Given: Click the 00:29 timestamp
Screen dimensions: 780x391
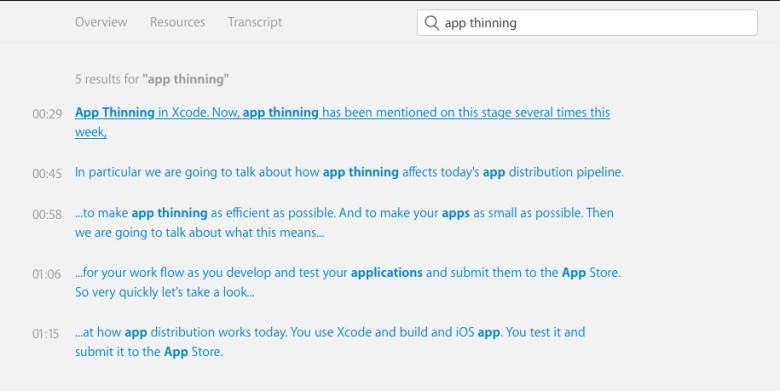Looking at the screenshot, I should (47, 114).
